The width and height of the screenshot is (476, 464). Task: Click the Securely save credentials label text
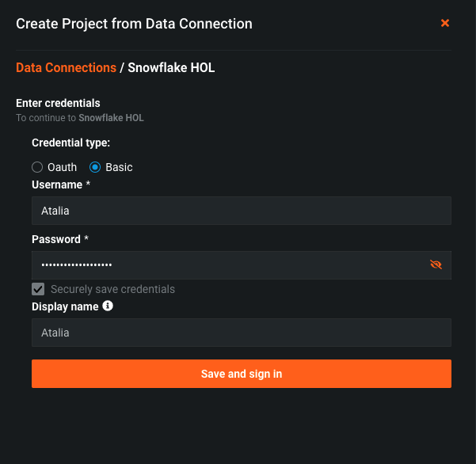click(112, 289)
